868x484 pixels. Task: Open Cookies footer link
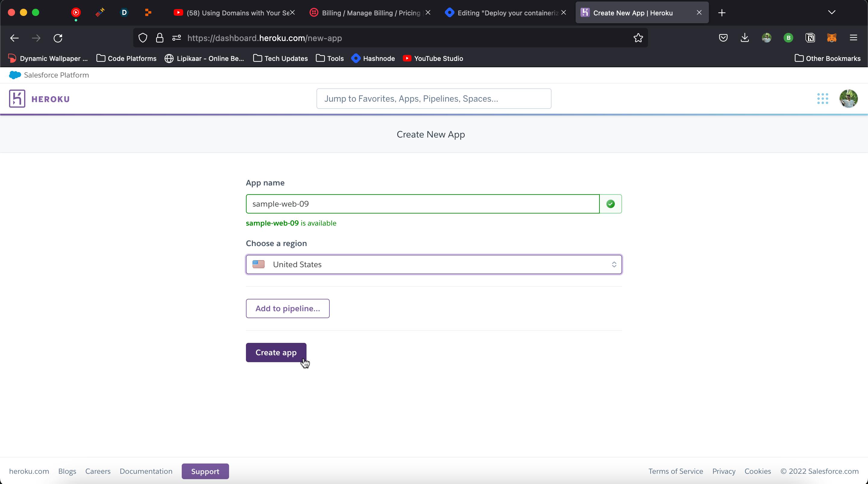coord(757,471)
